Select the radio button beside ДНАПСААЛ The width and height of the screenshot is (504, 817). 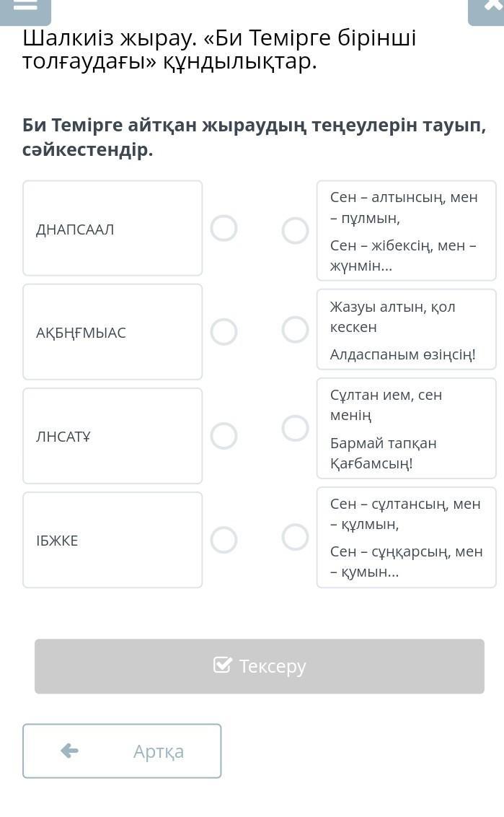click(224, 228)
